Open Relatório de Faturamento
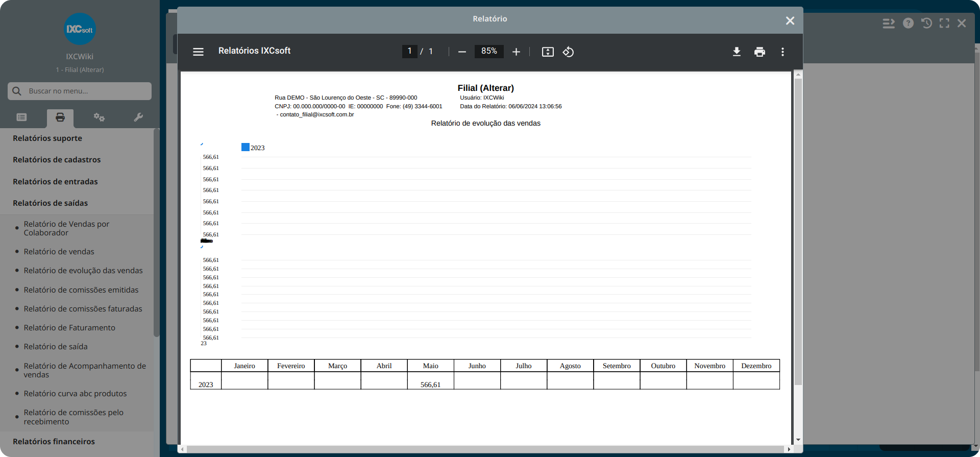 coord(69,328)
